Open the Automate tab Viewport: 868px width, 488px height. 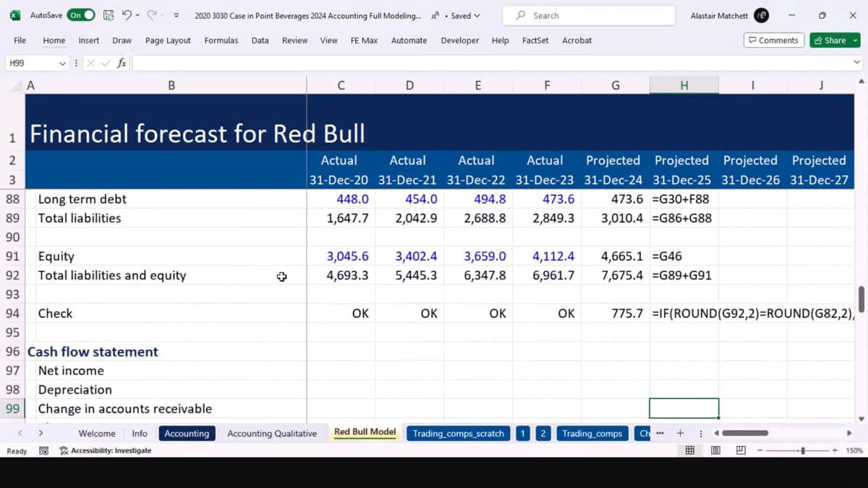tap(409, 40)
